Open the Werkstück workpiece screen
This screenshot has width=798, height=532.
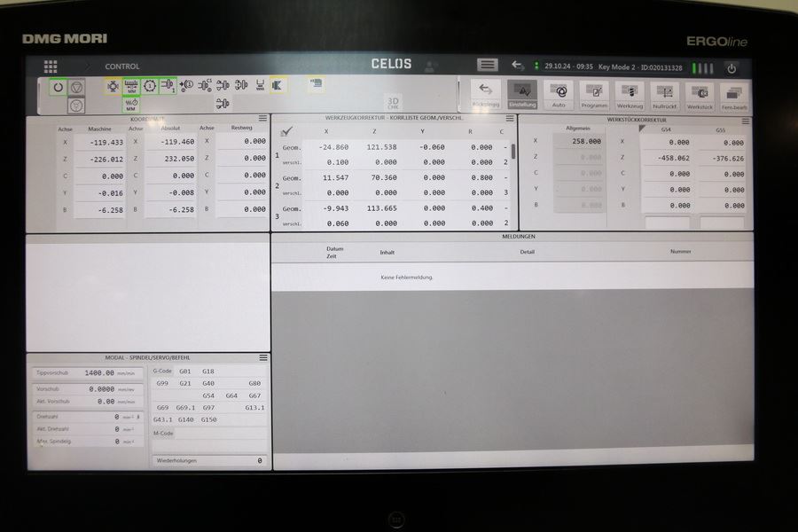click(x=700, y=94)
